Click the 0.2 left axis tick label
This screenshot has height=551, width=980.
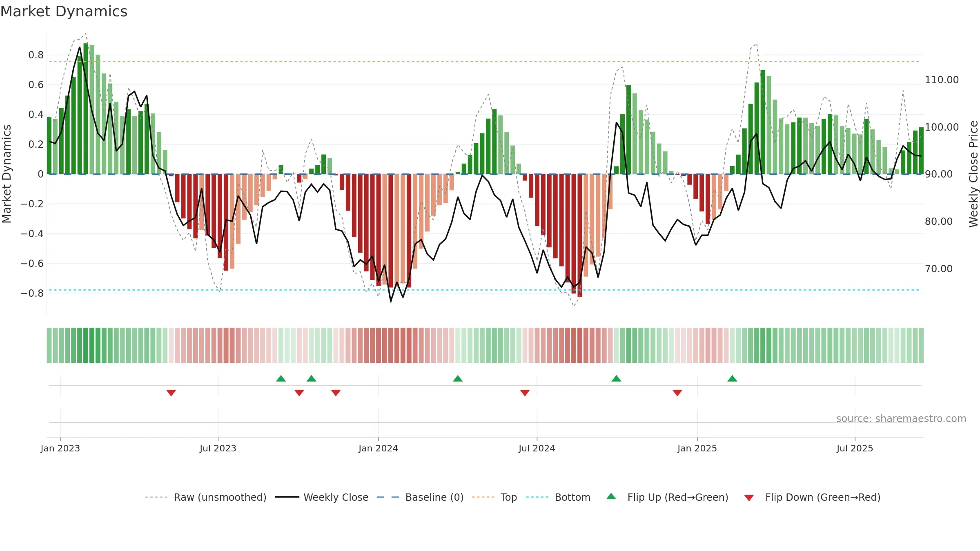pyautogui.click(x=36, y=144)
